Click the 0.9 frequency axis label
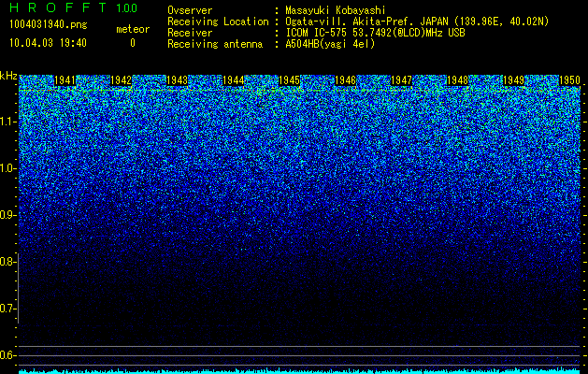The height and width of the screenshot is (374, 588). pyautogui.click(x=7, y=215)
